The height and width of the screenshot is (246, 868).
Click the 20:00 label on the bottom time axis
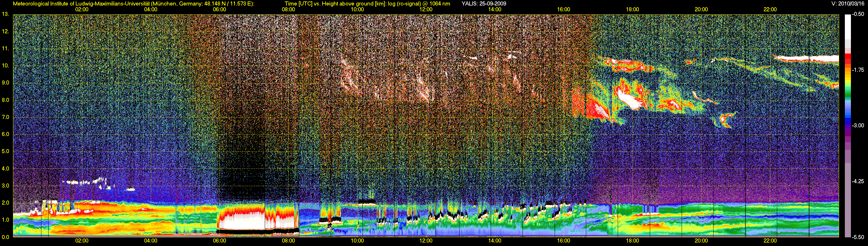coord(701,241)
